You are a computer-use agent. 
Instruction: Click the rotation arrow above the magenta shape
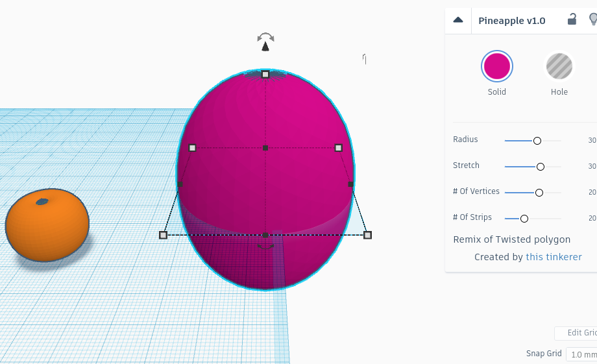265,37
